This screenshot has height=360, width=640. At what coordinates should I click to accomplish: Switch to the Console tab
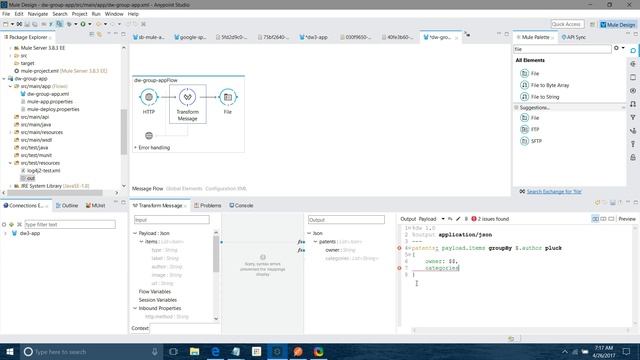pos(241,206)
